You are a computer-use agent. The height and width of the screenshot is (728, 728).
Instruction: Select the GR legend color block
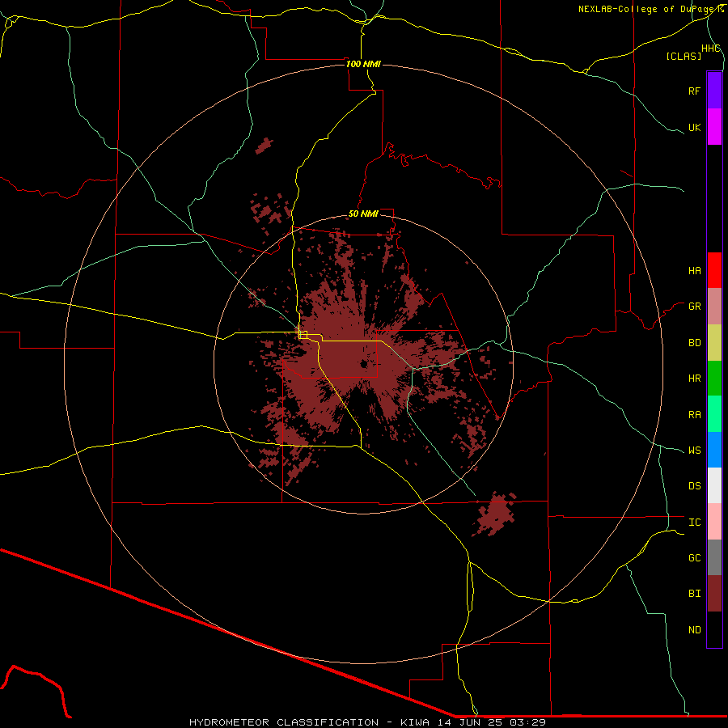[714, 307]
